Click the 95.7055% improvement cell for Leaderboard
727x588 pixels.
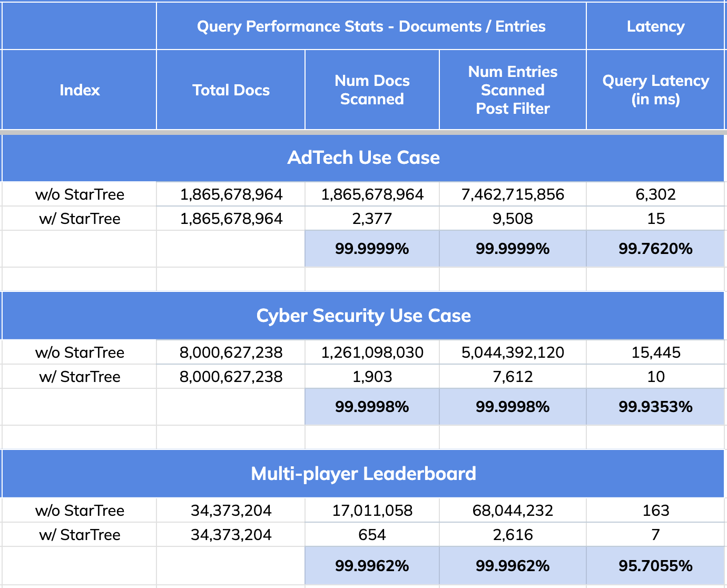[x=655, y=565]
